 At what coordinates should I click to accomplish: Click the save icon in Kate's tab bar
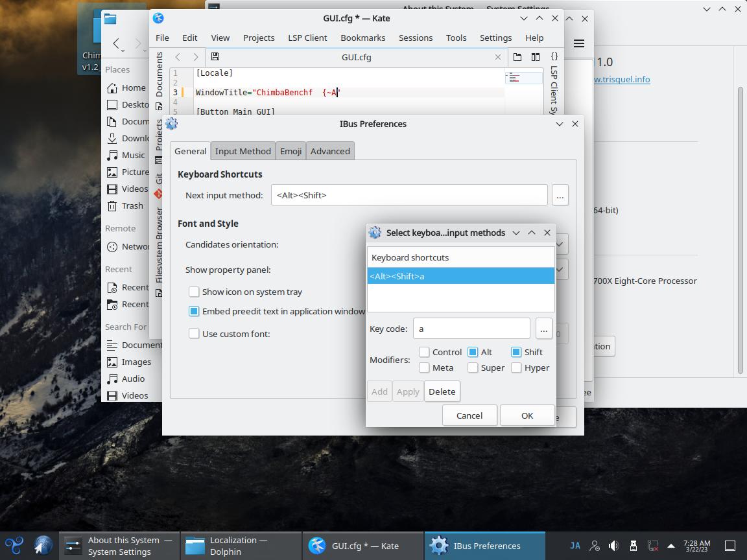pos(215,57)
